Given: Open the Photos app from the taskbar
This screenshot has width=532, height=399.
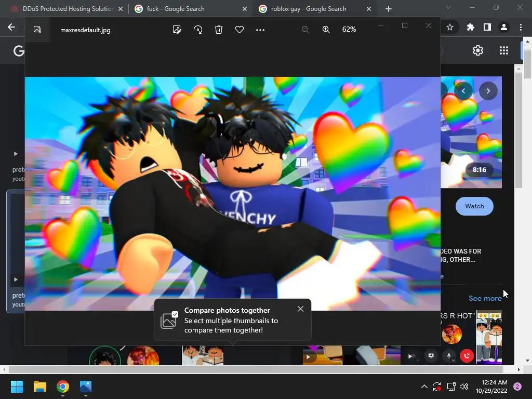Looking at the screenshot, I should click(86, 387).
